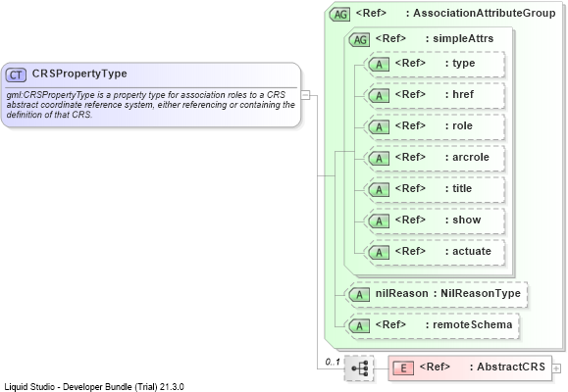The image size is (568, 392).
Task: Click the AG icon of simpleAttrs
Action: click(x=359, y=40)
